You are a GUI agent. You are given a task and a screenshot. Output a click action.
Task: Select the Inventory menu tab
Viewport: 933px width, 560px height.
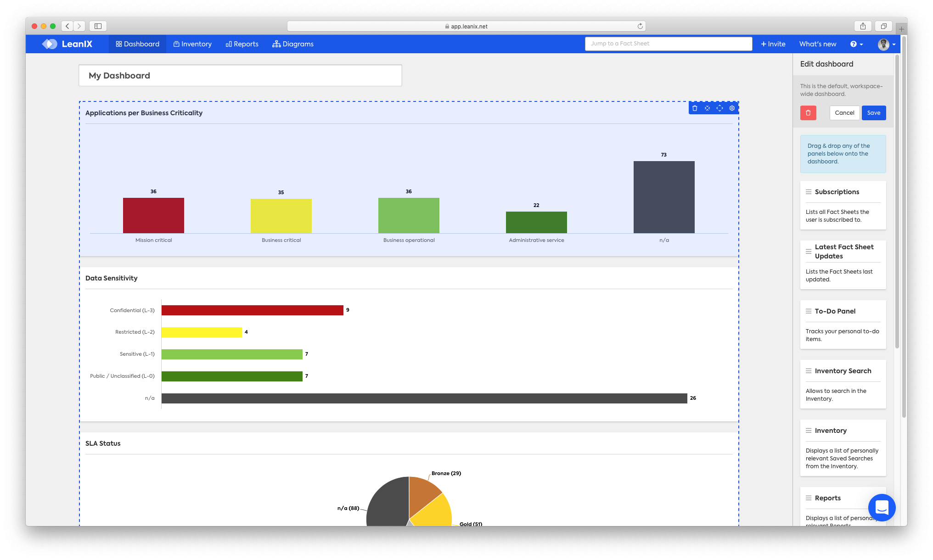(x=195, y=44)
